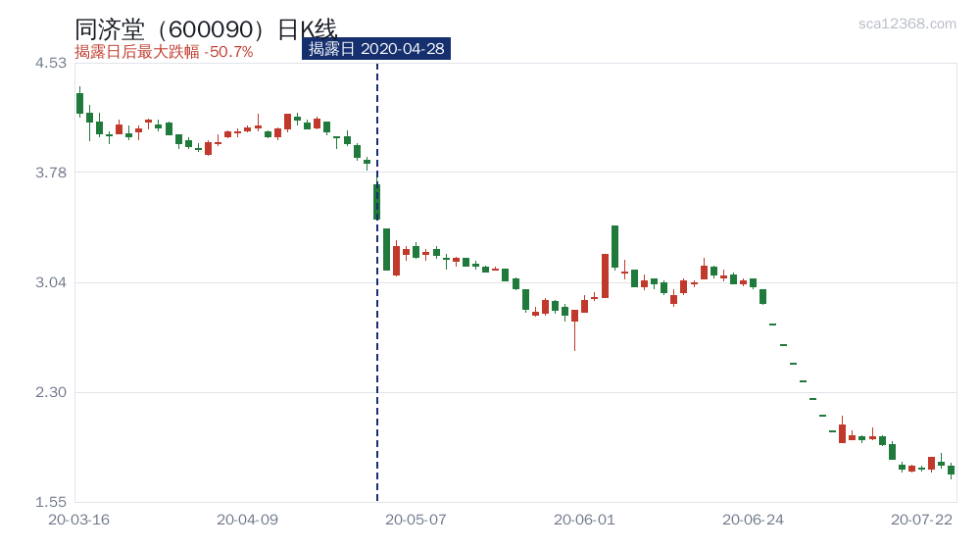Click the 揭露日 2020-04-28 label
This screenshot has width=980, height=549.
pyautogui.click(x=376, y=49)
